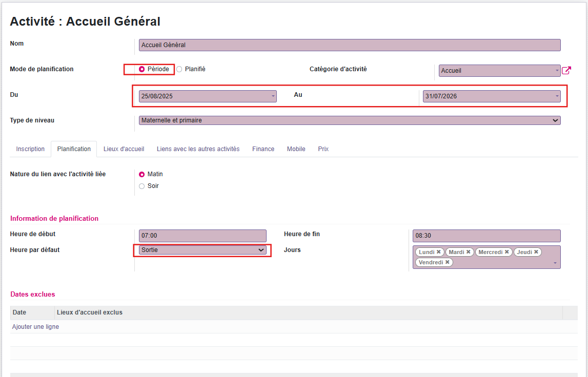The width and height of the screenshot is (588, 377).
Task: Click the Nom text field
Action: pyautogui.click(x=350, y=45)
